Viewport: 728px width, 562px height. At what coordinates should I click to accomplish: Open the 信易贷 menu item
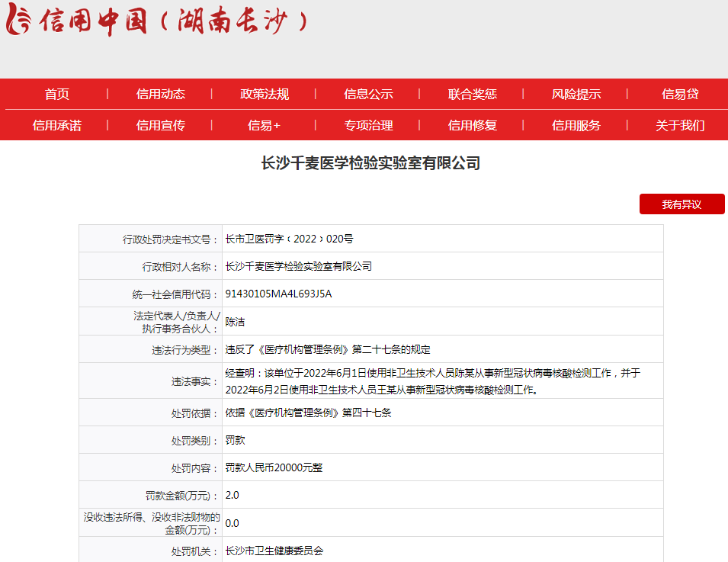(680, 95)
